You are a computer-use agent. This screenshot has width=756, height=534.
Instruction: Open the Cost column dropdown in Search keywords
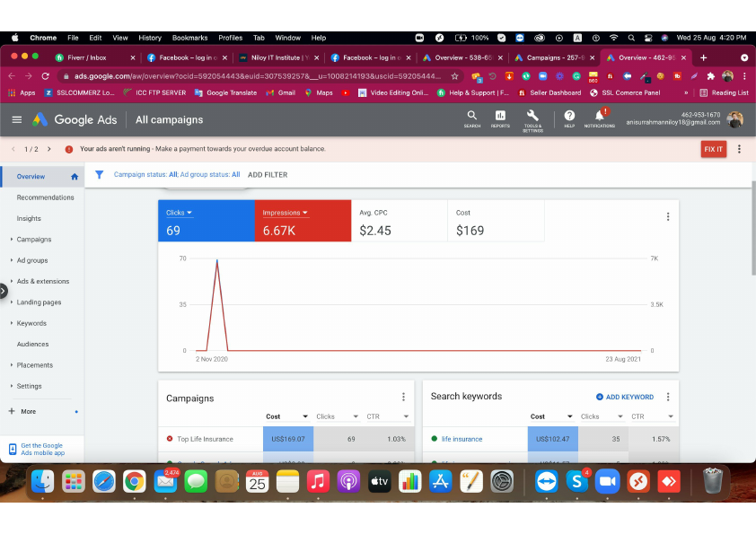pyautogui.click(x=570, y=416)
